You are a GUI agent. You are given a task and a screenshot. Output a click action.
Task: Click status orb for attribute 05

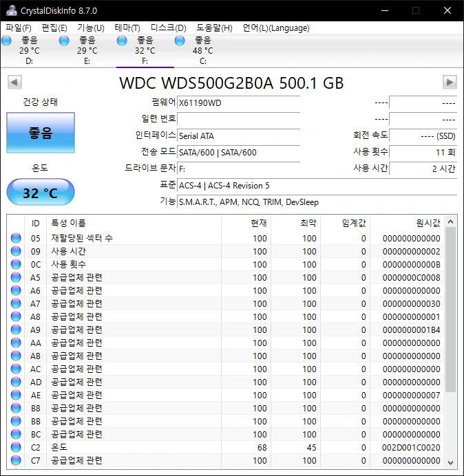point(16,238)
